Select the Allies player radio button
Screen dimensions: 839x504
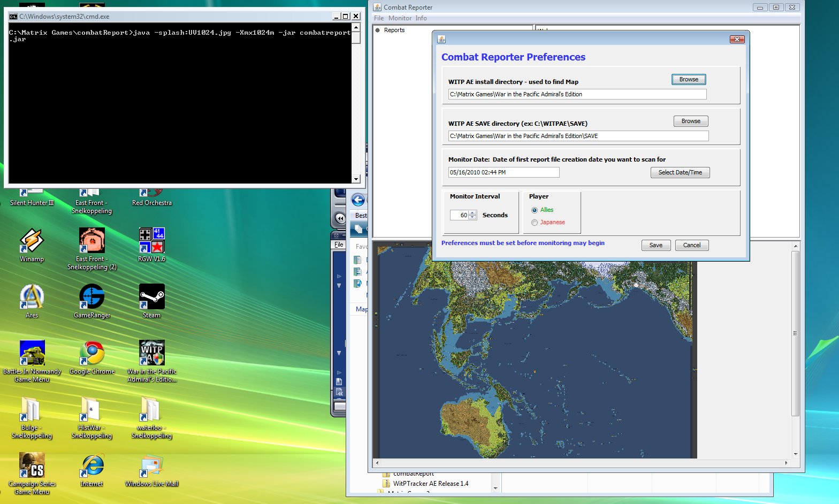coord(535,210)
